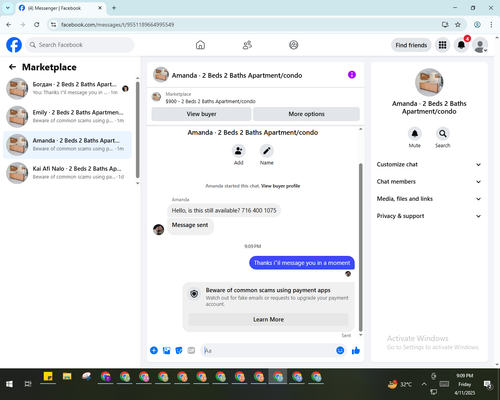Open the emoji picker in message box
Screen dimensions: 500x400
pyautogui.click(x=340, y=350)
